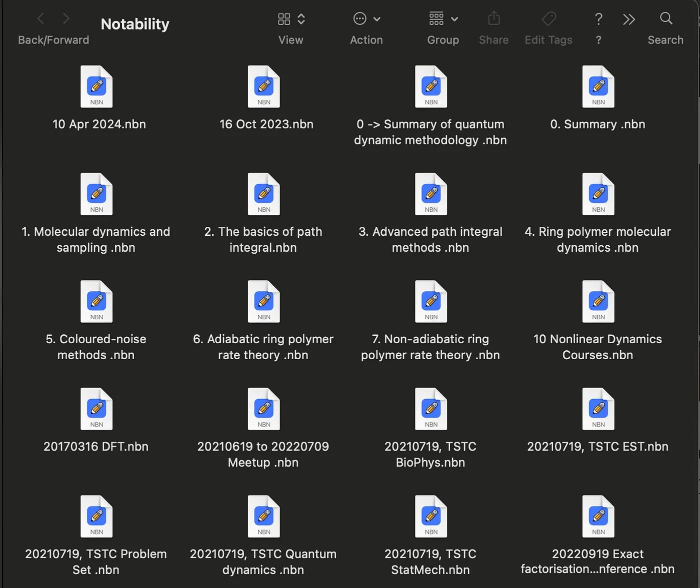
Task: Open the 10 Apr 2024.nbn file icon
Action: click(x=96, y=87)
